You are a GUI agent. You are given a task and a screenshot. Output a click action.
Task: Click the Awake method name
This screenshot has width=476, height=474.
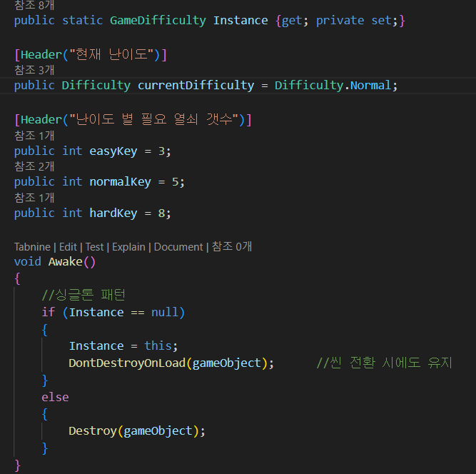[x=65, y=262]
